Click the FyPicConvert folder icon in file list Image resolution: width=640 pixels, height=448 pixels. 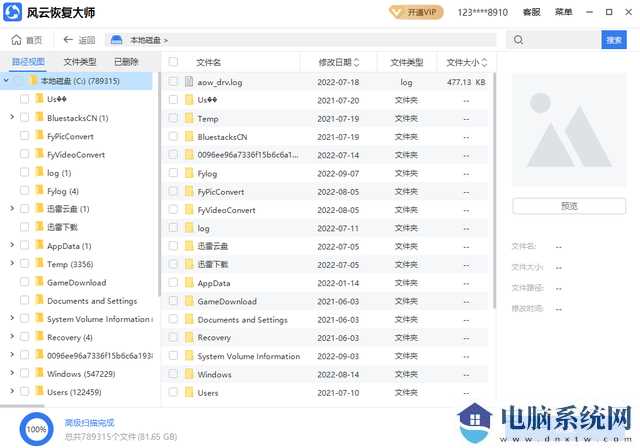(x=189, y=191)
